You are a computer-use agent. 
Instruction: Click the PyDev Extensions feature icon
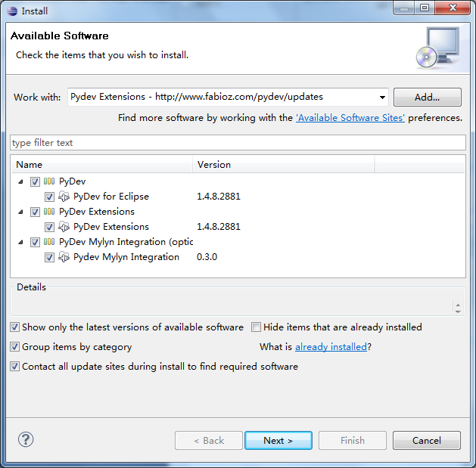coord(64,227)
